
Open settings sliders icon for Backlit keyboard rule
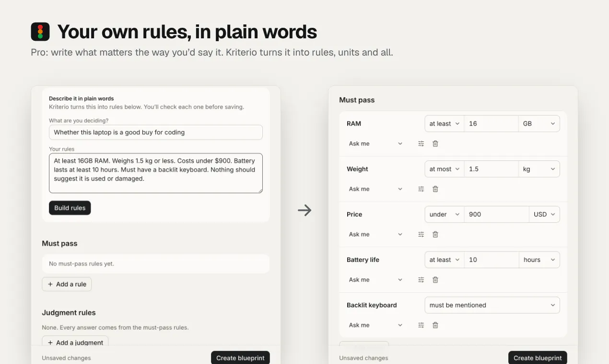tap(421, 325)
